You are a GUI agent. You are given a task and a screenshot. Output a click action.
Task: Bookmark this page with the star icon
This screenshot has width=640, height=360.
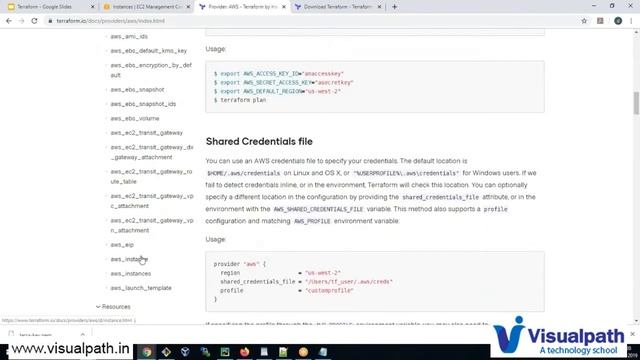click(x=584, y=21)
